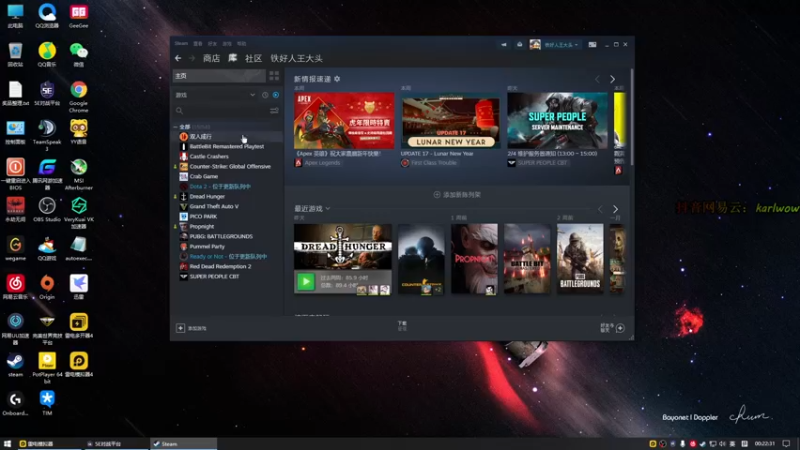The height and width of the screenshot is (450, 800).
Task: Open UPDATE 17 Lunar New Year news
Action: click(450, 120)
